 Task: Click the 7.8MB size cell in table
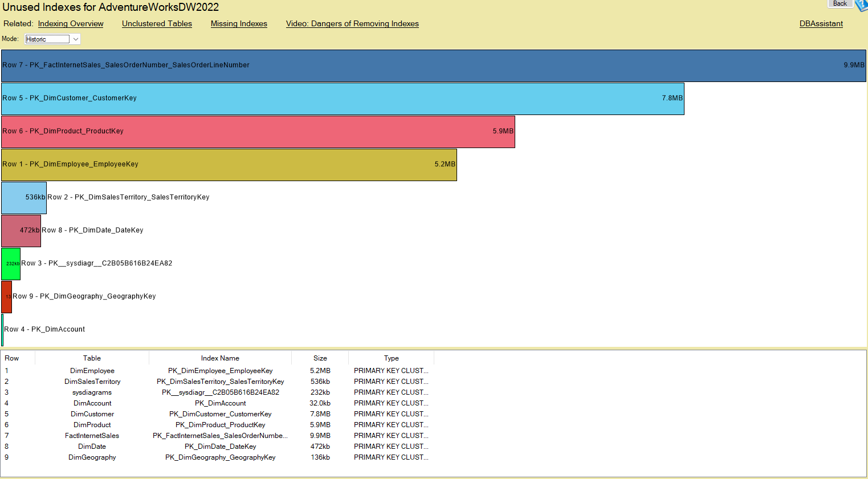(x=320, y=414)
